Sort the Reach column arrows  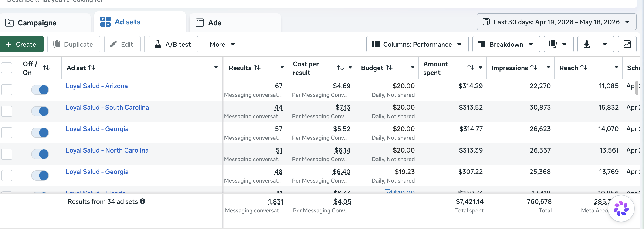tap(583, 68)
